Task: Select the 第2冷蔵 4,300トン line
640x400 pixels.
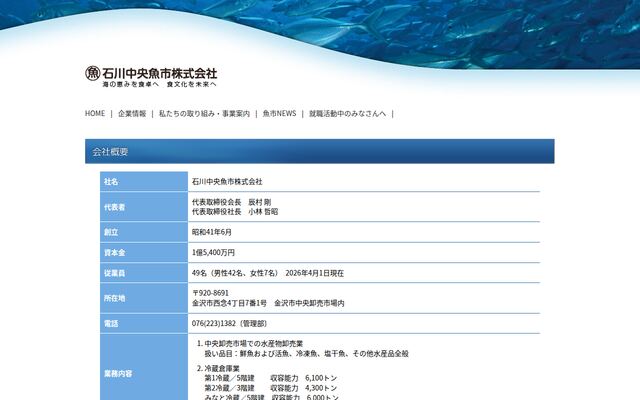Action: point(271,388)
